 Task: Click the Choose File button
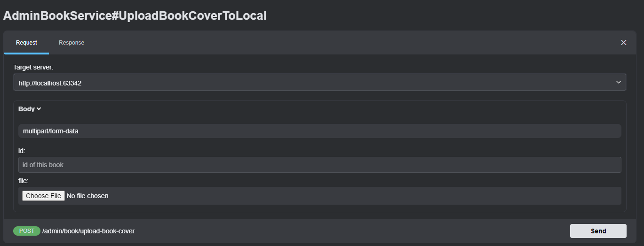coord(43,196)
